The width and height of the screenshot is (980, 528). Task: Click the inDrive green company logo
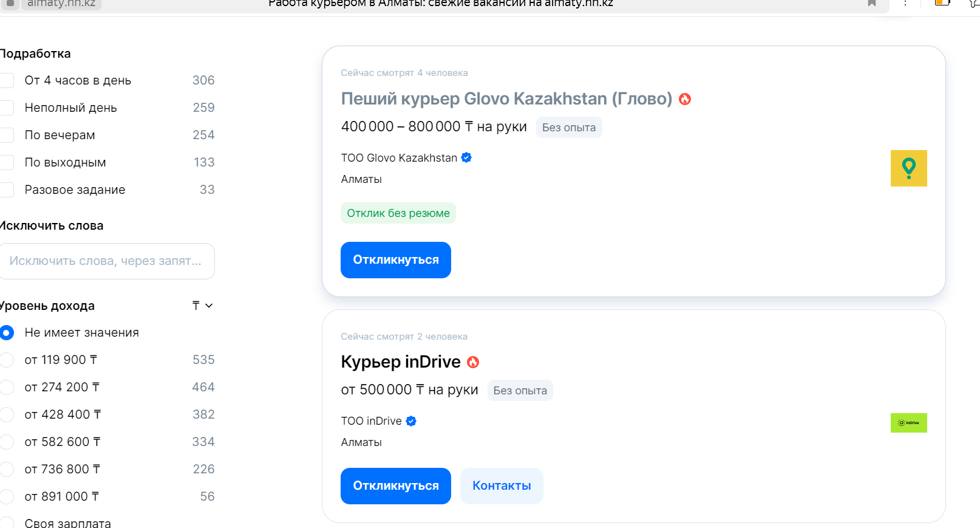908,423
